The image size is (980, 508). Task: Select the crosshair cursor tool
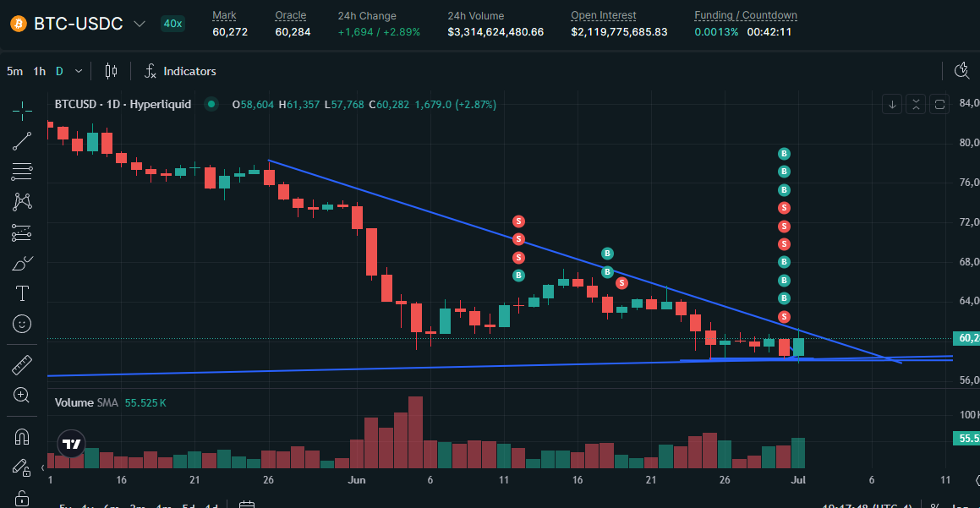[22, 111]
